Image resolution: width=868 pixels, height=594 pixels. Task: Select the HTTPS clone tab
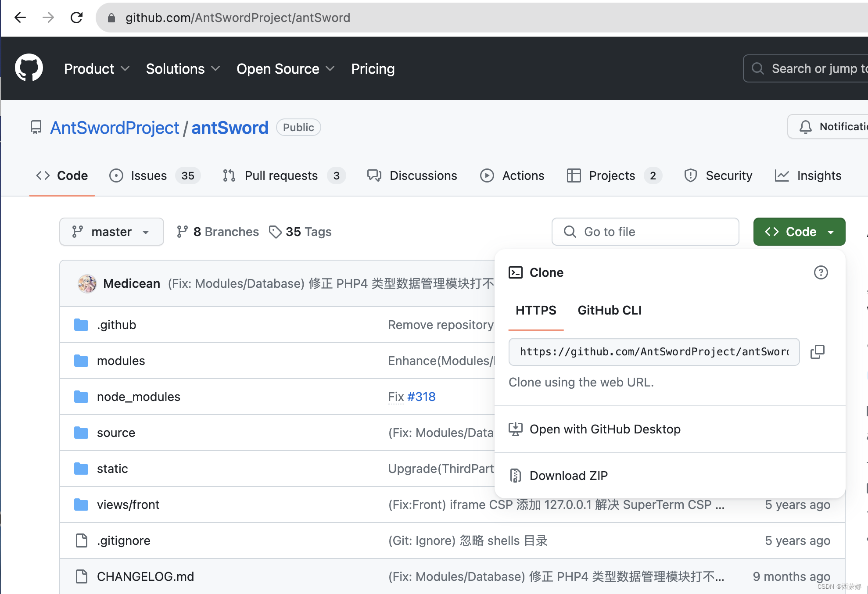coord(536,310)
